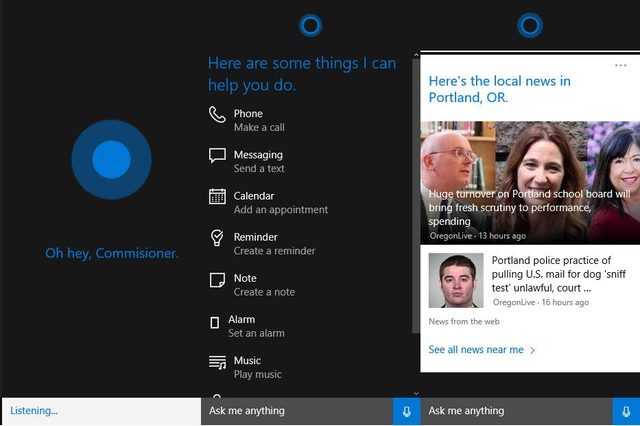The height and width of the screenshot is (426, 640).
Task: Click the Note sticky-note icon
Action: tap(217, 280)
